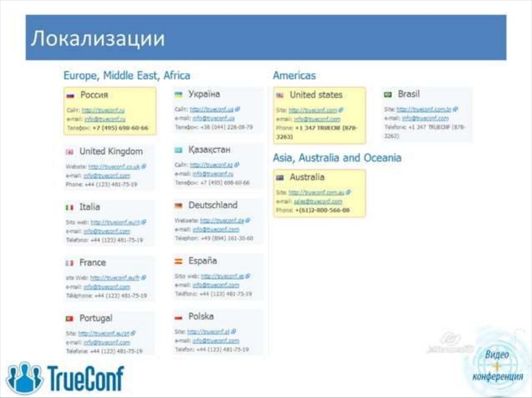The height and width of the screenshot is (398, 532).
Task: Click phone '+(61)2-800-566-08' under Australia
Action: click(322, 210)
